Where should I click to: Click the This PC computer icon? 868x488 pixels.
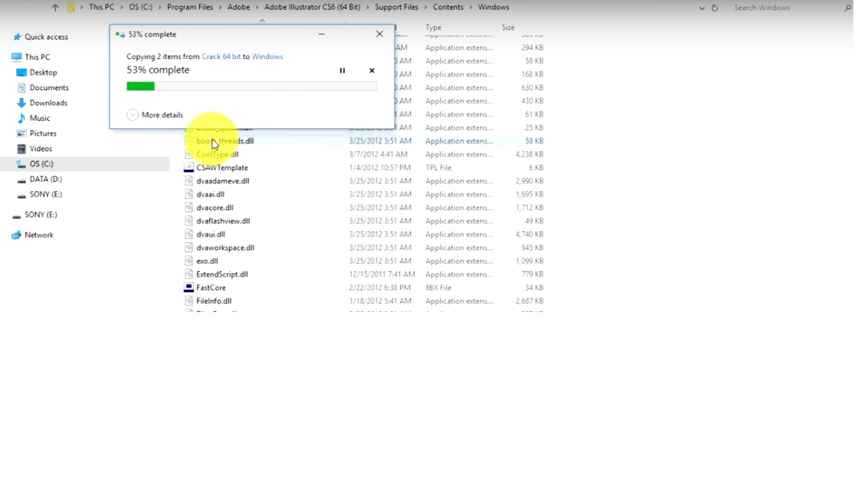tap(17, 57)
